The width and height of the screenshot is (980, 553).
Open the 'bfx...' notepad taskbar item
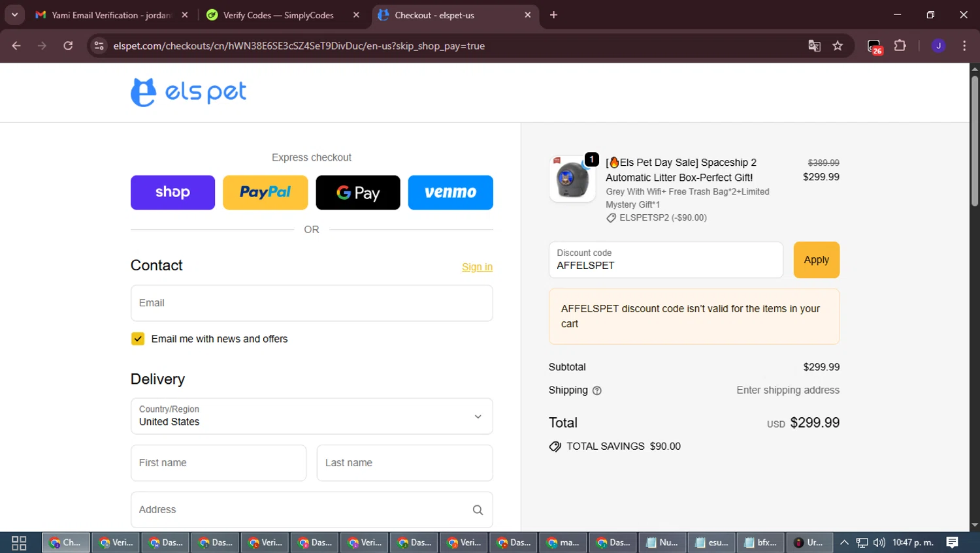pyautogui.click(x=761, y=543)
